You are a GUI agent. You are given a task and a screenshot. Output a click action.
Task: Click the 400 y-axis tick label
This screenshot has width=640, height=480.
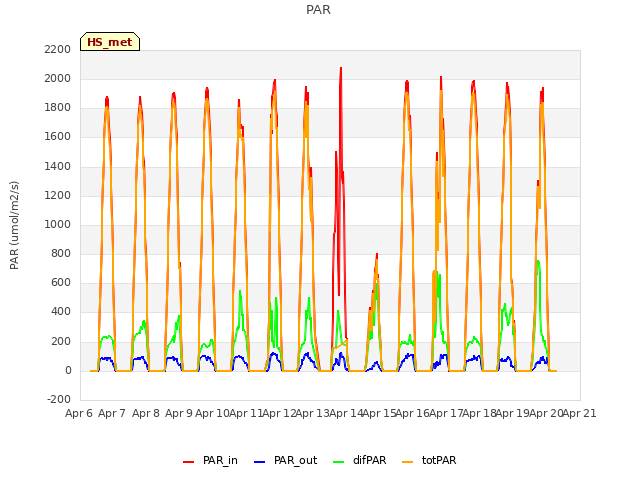click(61, 312)
